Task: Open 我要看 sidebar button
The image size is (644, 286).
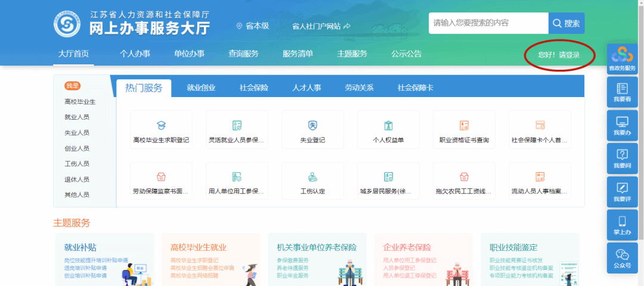Action: 622,92
